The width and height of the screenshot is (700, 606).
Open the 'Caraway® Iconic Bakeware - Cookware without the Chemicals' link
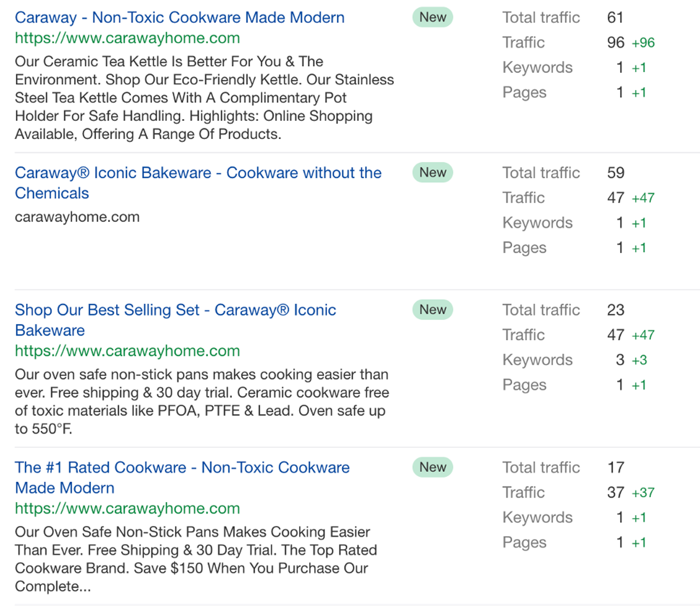(x=198, y=183)
